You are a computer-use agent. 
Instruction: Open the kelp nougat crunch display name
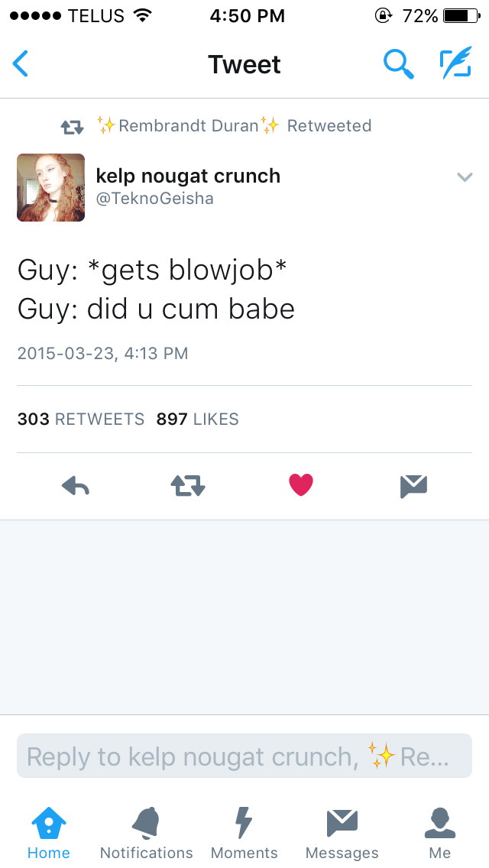(188, 176)
